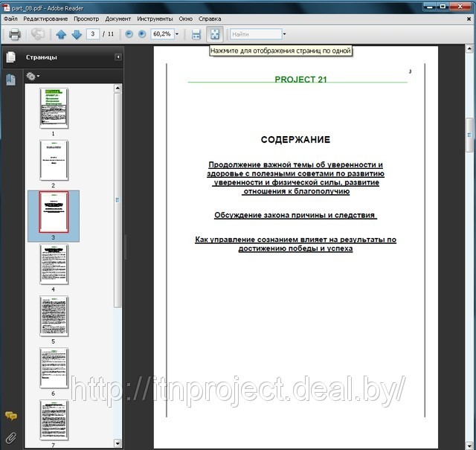The height and width of the screenshot is (450, 476).
Task: Click the link 'Обсуждение закона причины и следствия'
Action: [295, 216]
